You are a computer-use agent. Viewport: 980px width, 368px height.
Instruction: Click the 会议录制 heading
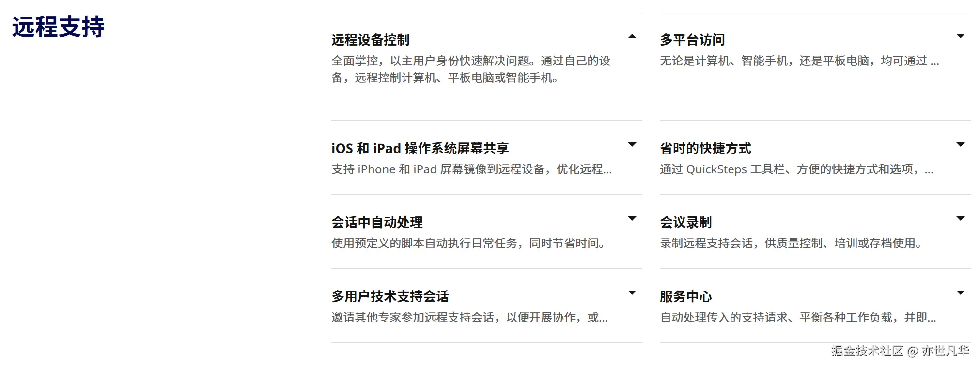[685, 222]
